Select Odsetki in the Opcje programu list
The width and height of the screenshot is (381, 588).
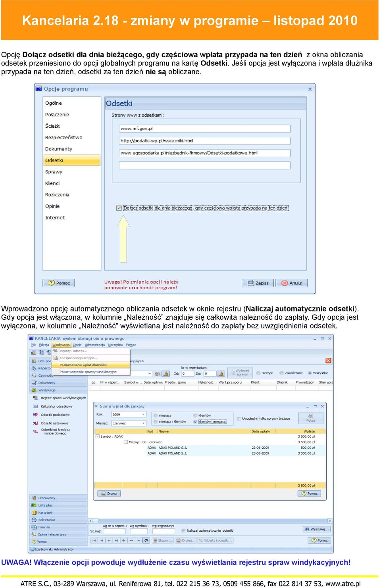(x=72, y=160)
